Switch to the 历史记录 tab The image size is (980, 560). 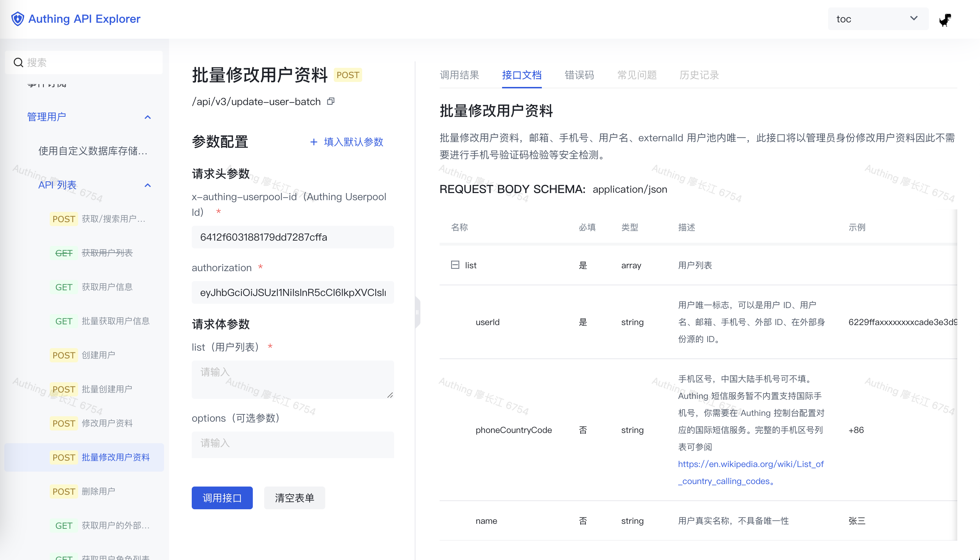click(x=699, y=75)
